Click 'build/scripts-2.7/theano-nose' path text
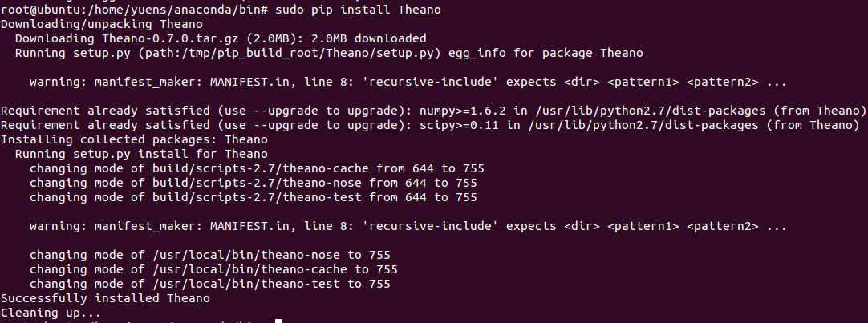 (x=257, y=183)
